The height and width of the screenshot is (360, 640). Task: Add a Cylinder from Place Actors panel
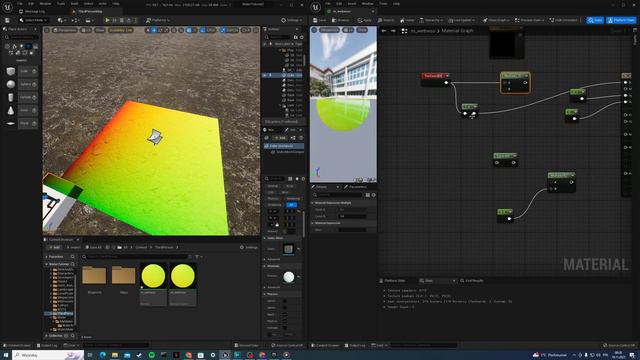tap(22, 97)
